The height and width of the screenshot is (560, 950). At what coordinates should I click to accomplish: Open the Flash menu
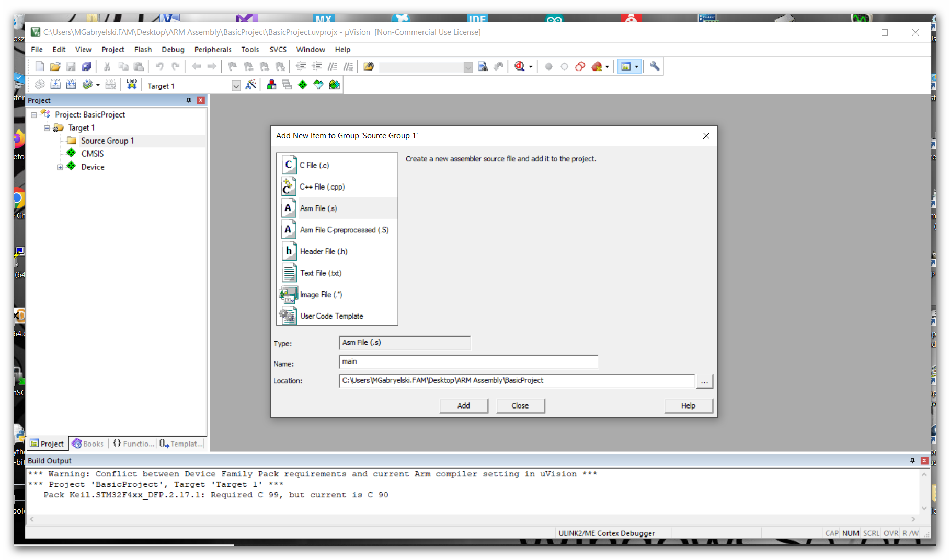143,50
